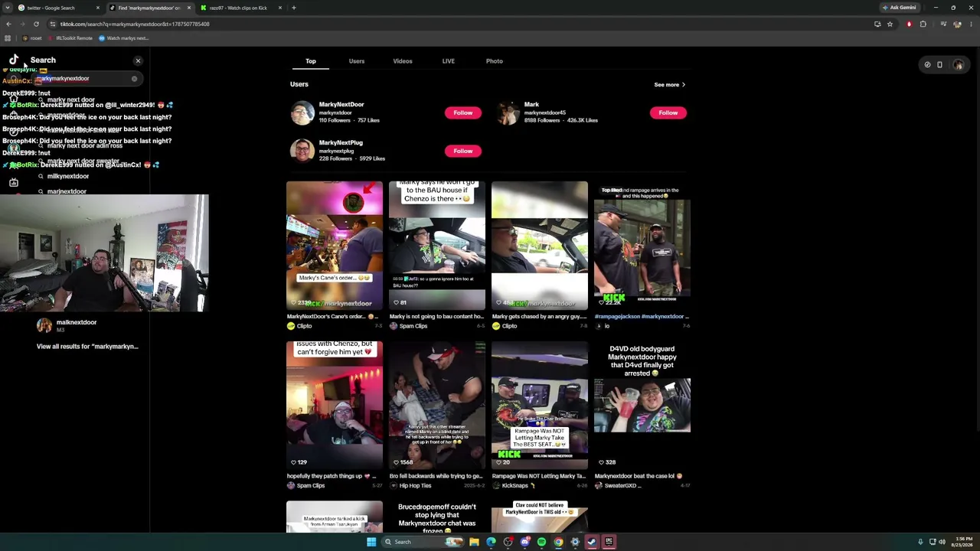980x551 pixels.
Task: Open a new browser tab
Action: (x=293, y=8)
